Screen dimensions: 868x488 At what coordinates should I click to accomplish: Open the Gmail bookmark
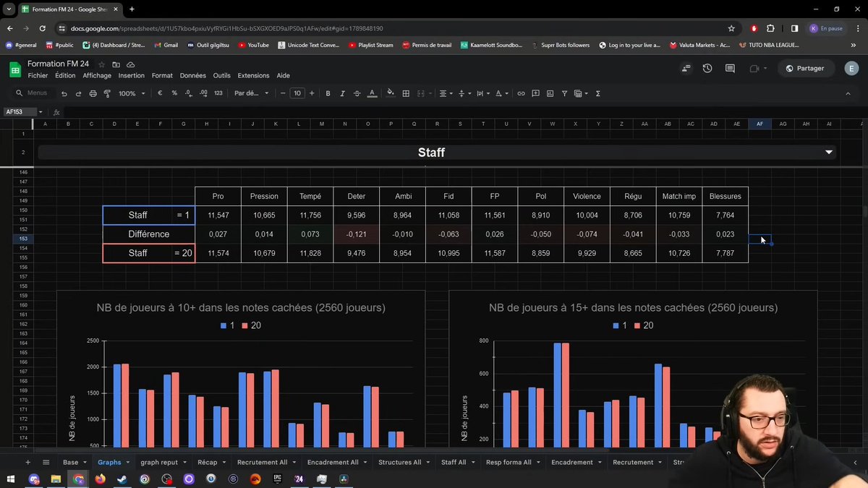point(166,45)
